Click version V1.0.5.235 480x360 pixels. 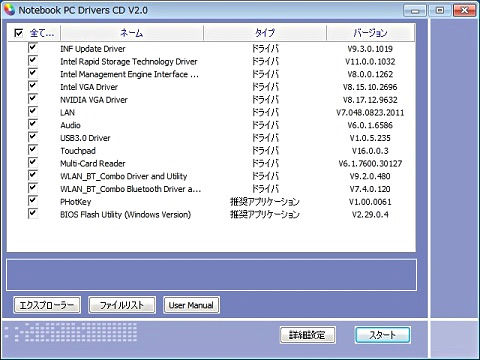pos(370,138)
